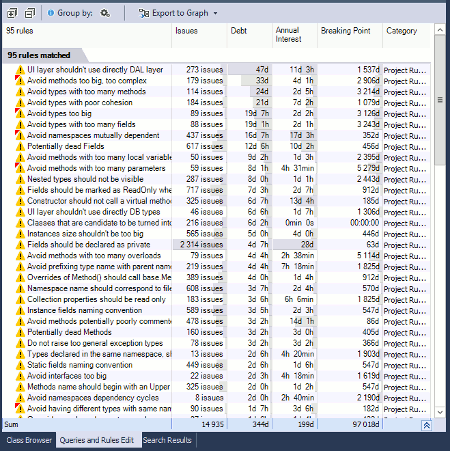Click the Export to Graph icon
450x451 pixels.
(144, 13)
